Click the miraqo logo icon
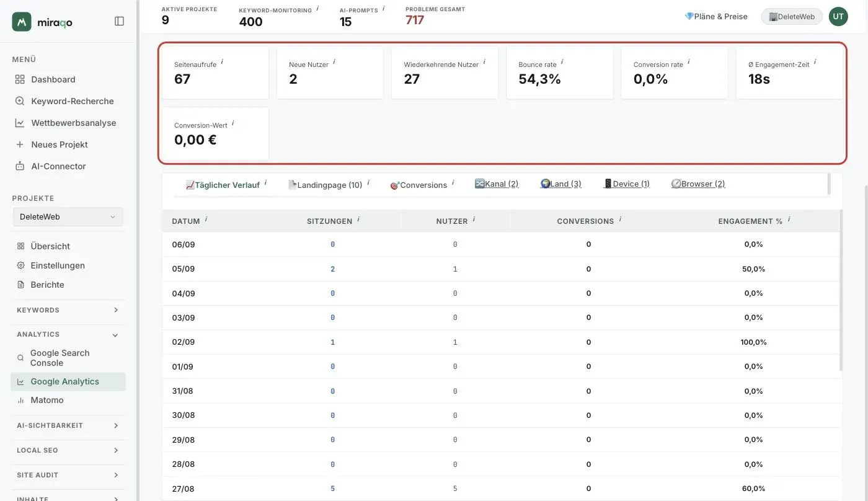868x501 pixels. (22, 22)
